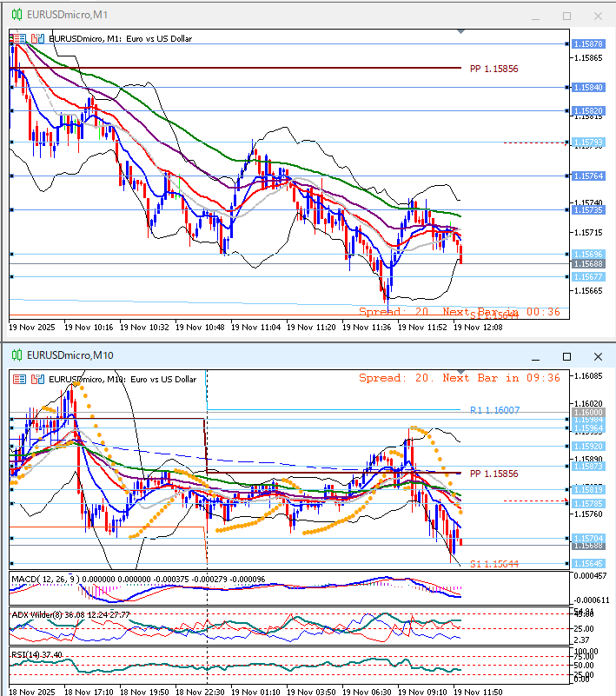Click the 1.15920 price level tag on M10
The image size is (616, 696).
click(x=588, y=446)
